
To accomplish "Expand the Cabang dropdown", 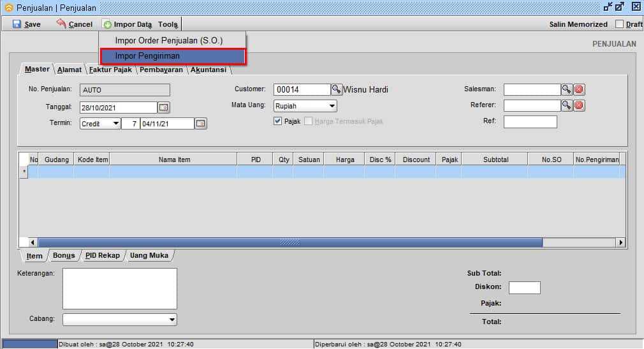I will pos(172,320).
